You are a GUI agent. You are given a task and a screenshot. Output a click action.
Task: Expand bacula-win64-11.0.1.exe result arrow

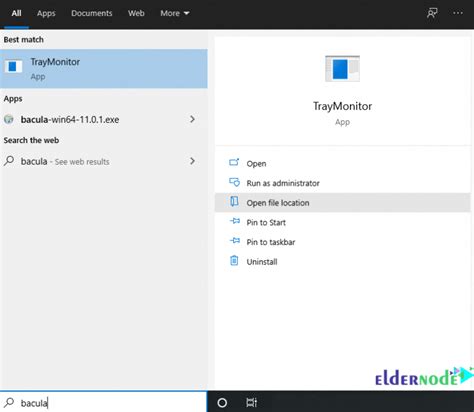(x=192, y=119)
